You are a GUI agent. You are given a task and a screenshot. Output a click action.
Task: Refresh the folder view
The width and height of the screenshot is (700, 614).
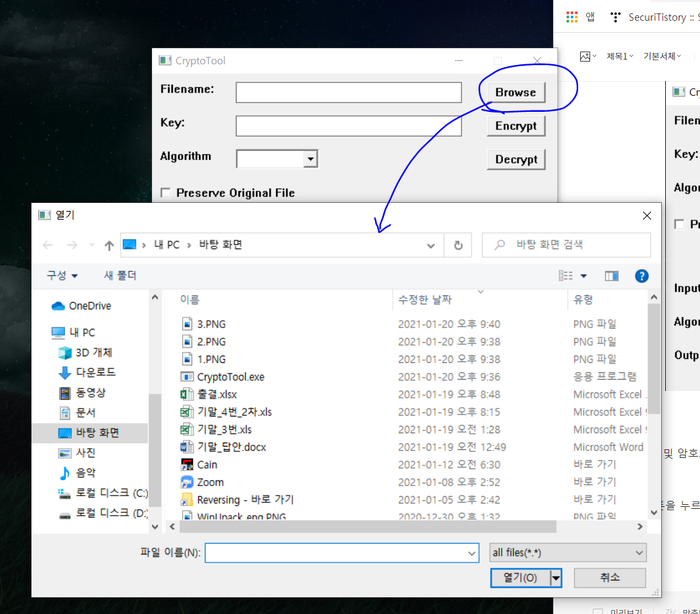(x=458, y=246)
